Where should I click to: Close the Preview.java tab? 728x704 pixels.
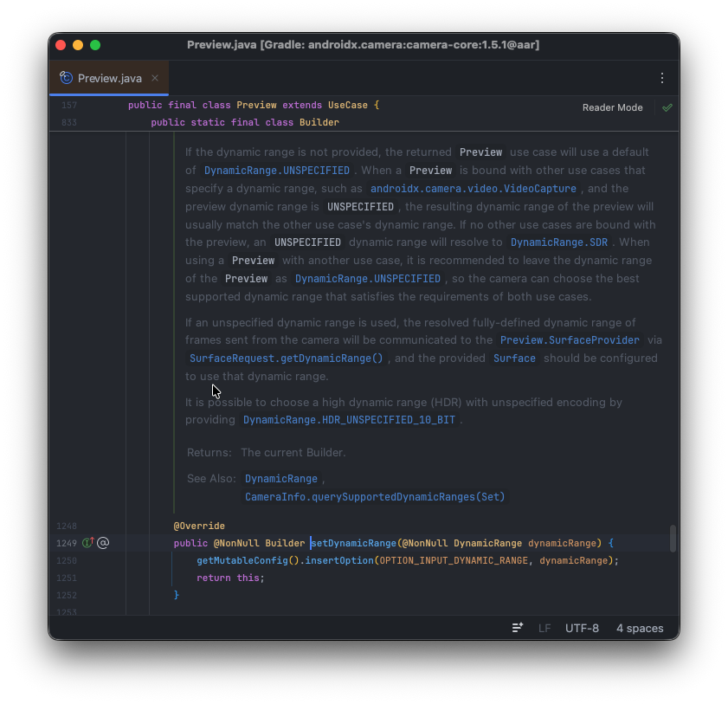(155, 78)
